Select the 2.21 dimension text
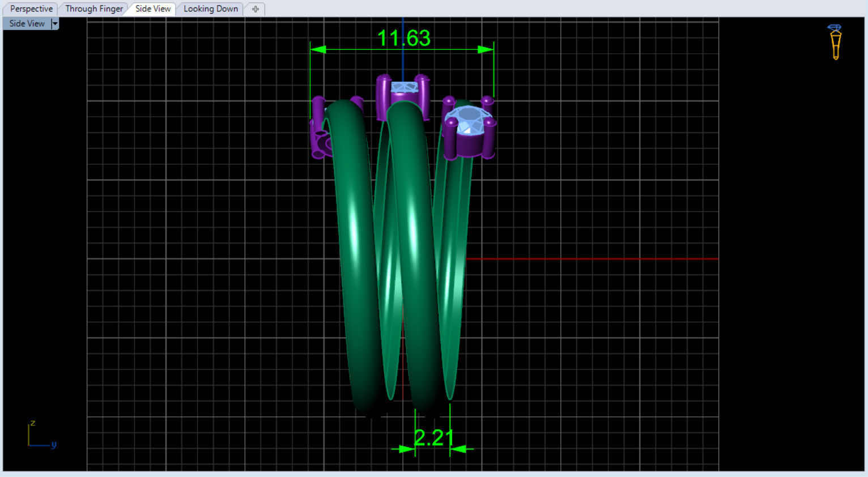The image size is (868, 477). pyautogui.click(x=433, y=437)
